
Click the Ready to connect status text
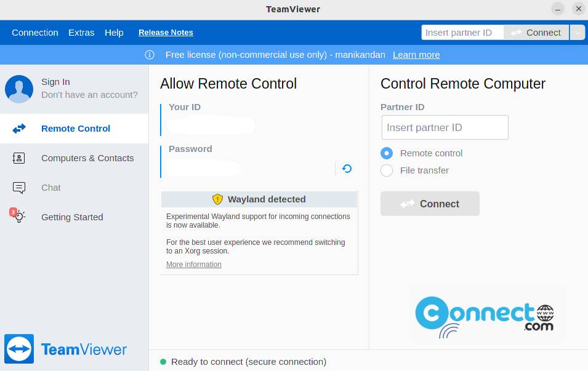click(x=249, y=362)
